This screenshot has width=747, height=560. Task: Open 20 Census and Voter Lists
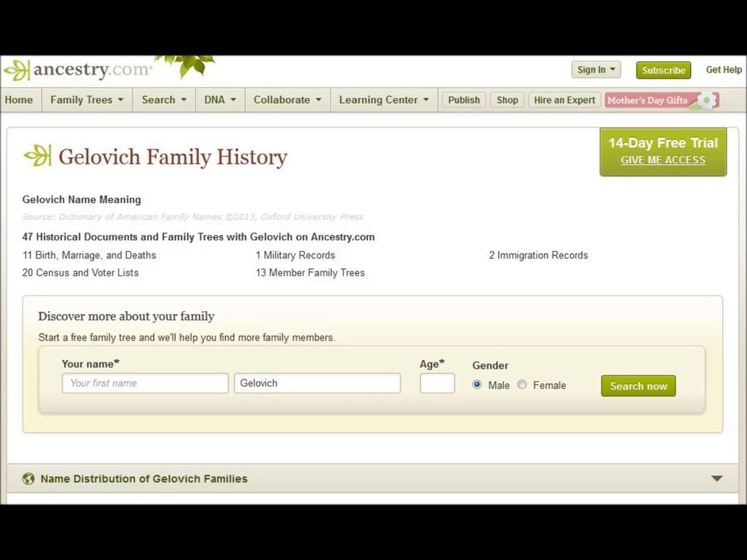80,273
